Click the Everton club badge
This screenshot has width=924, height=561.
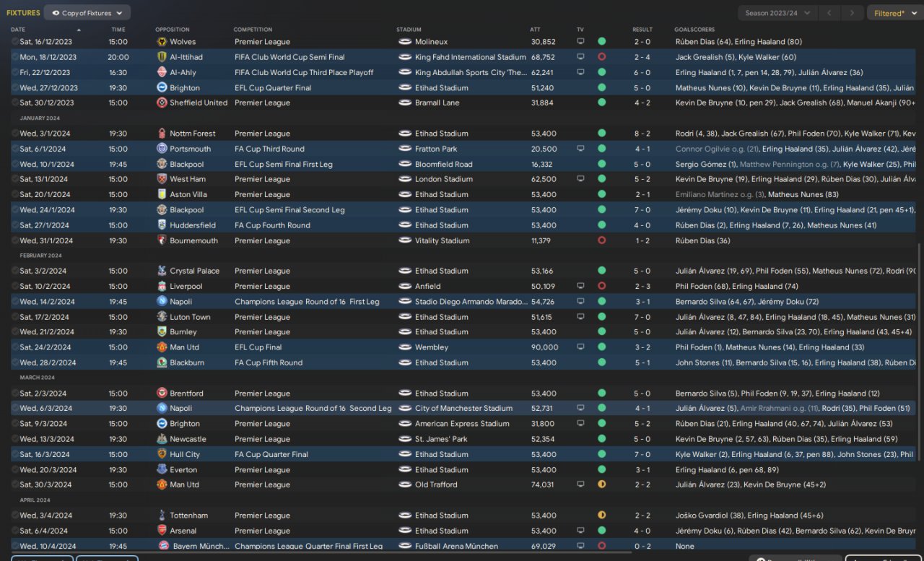pos(162,469)
